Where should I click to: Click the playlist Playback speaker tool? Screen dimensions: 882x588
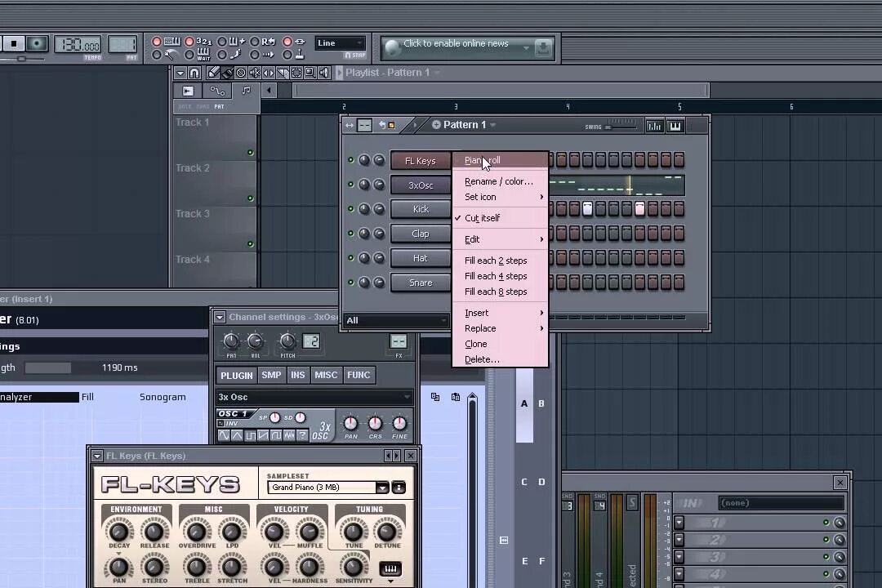click(x=324, y=73)
